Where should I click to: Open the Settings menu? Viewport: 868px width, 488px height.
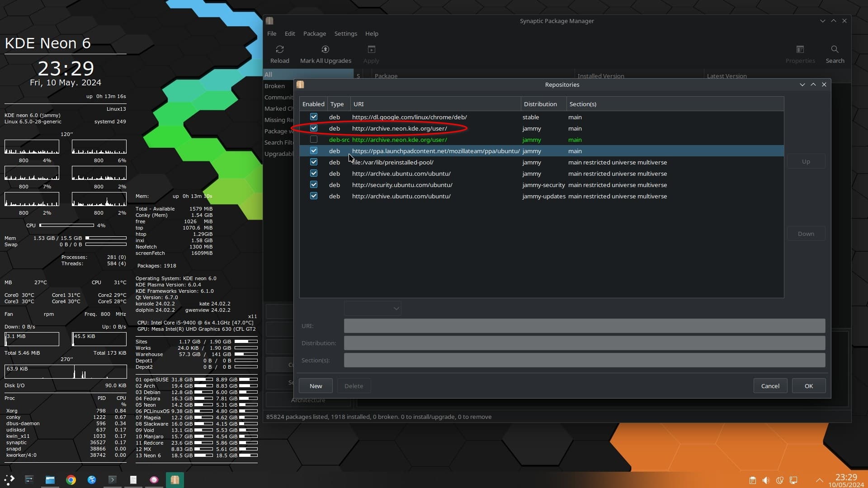(x=345, y=33)
